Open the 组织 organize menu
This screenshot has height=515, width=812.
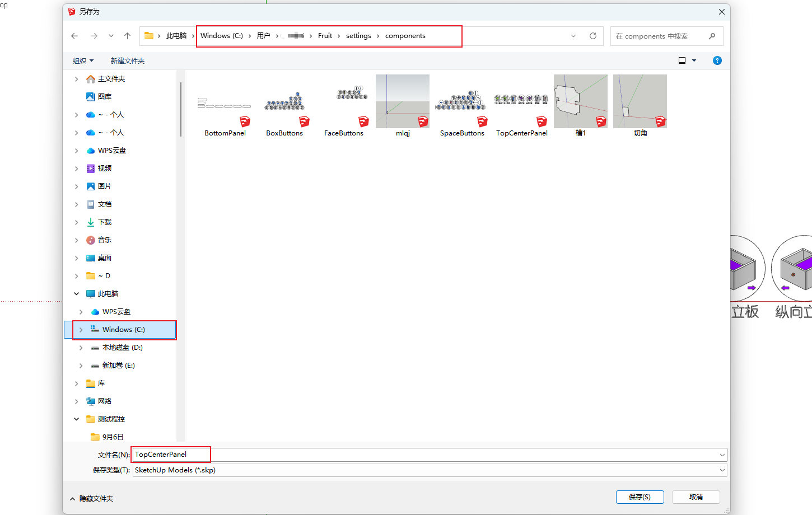pos(83,60)
